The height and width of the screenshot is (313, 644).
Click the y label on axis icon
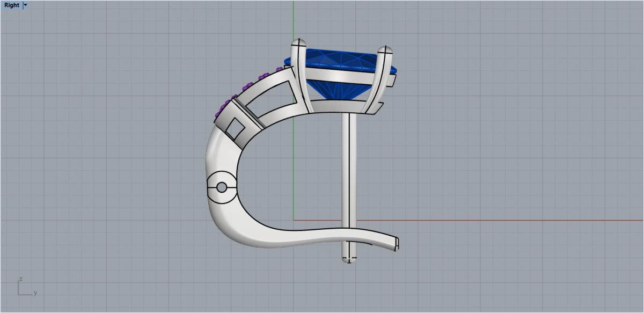click(x=35, y=293)
